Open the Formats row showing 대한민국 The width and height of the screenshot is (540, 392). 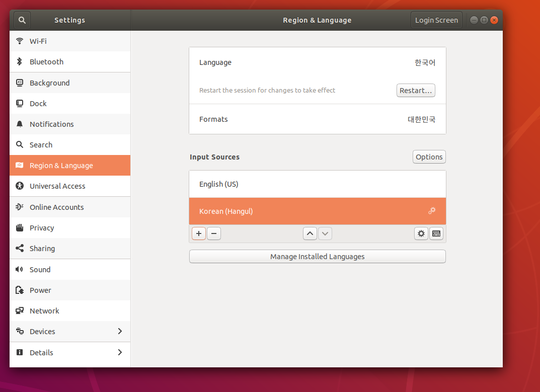click(x=318, y=119)
